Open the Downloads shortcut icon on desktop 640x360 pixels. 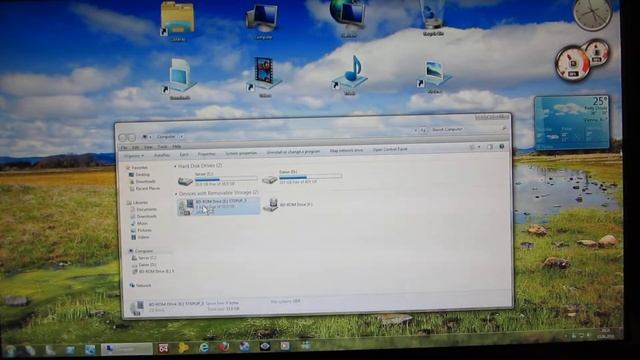[179, 80]
